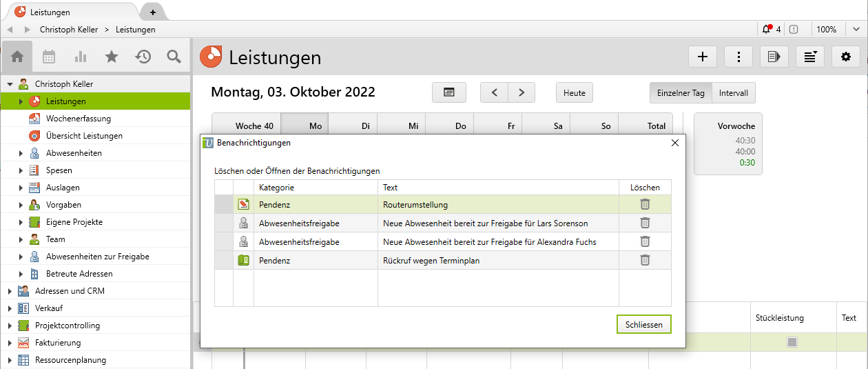Click the plus button to add Leistung
The image size is (868, 369).
click(703, 57)
